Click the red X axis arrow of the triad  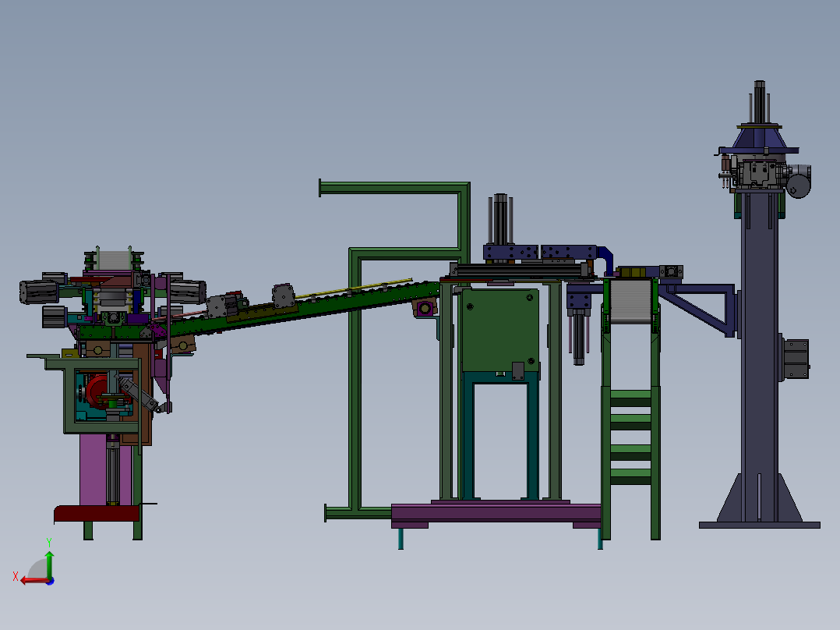pos(34,581)
